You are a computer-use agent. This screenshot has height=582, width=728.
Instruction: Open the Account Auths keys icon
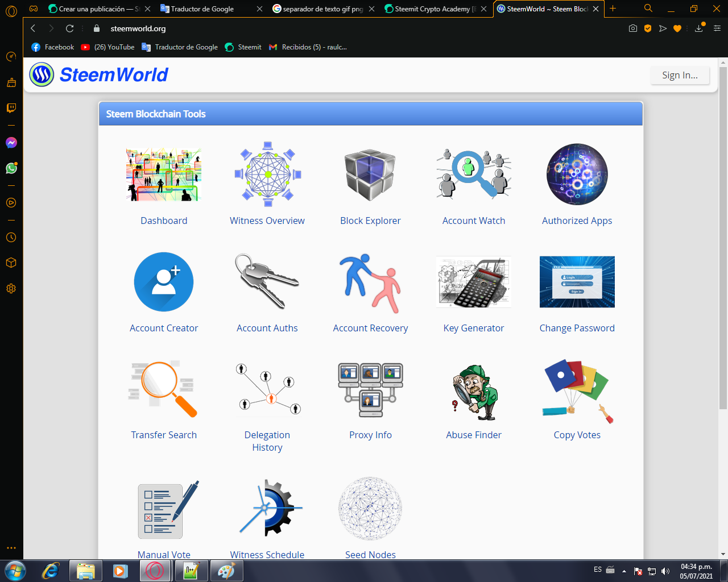[267, 281]
